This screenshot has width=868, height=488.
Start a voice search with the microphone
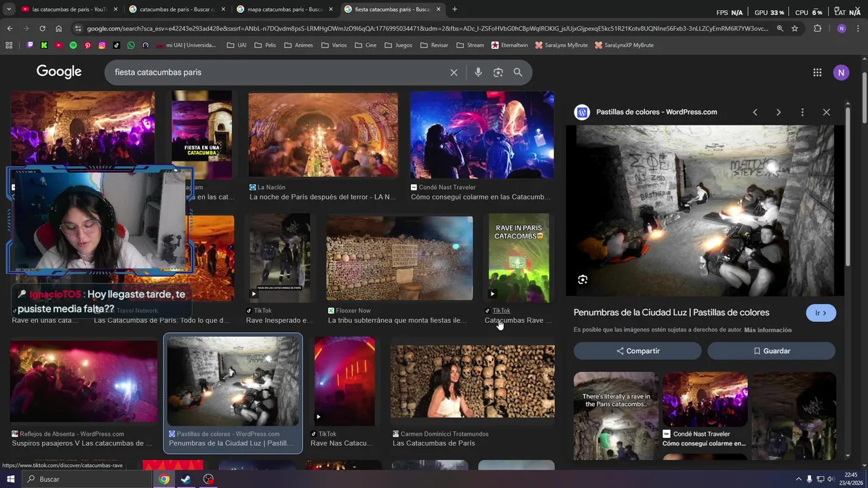pos(478,73)
